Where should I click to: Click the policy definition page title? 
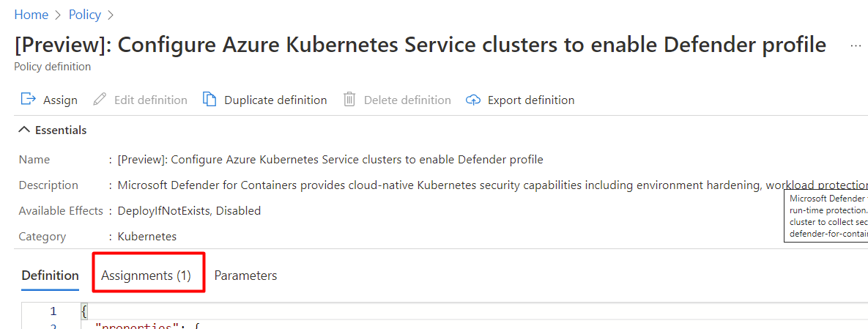coord(420,45)
